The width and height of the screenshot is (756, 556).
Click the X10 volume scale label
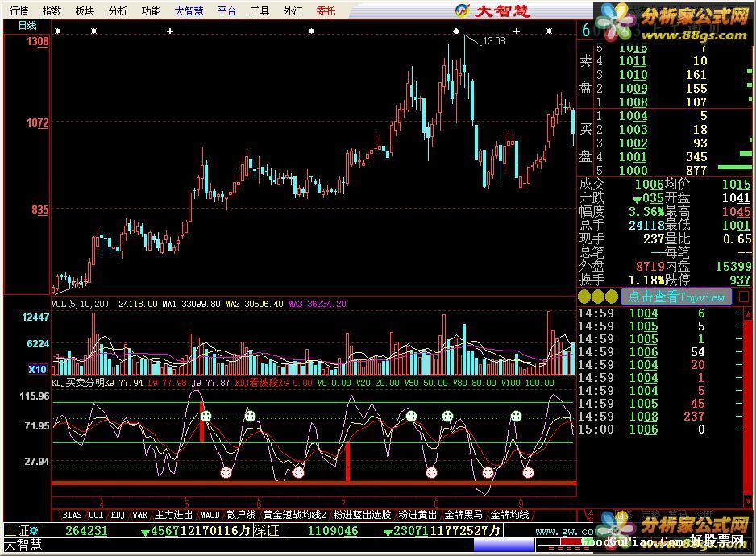pos(37,369)
